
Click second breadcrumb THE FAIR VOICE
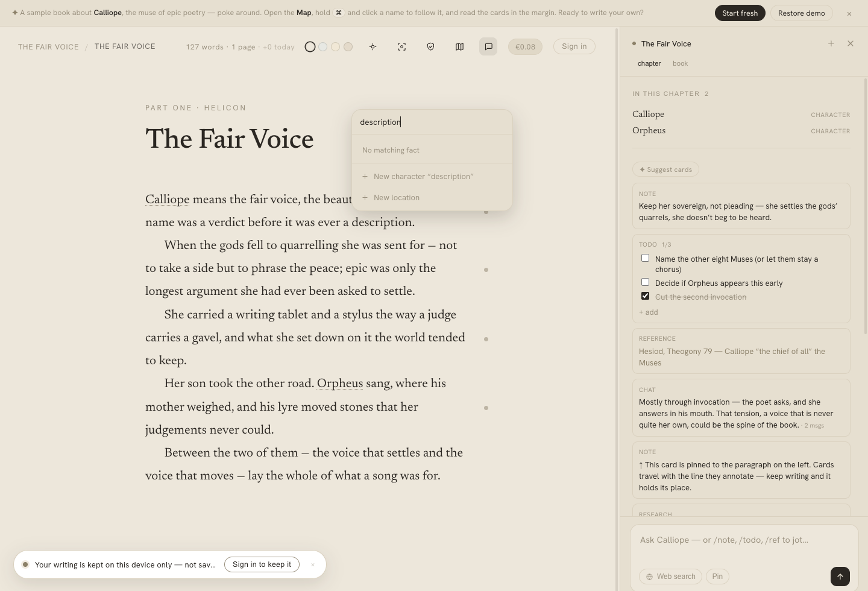point(125,46)
